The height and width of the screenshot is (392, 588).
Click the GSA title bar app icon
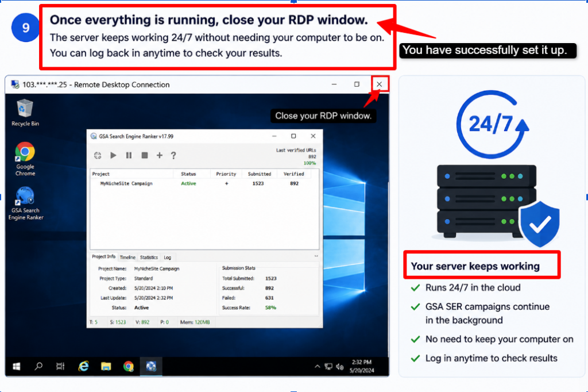(x=94, y=136)
